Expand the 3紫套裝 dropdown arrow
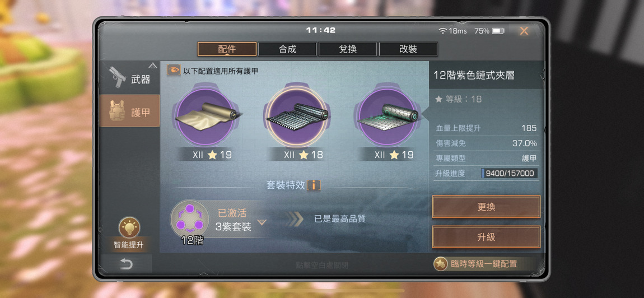 tap(262, 222)
